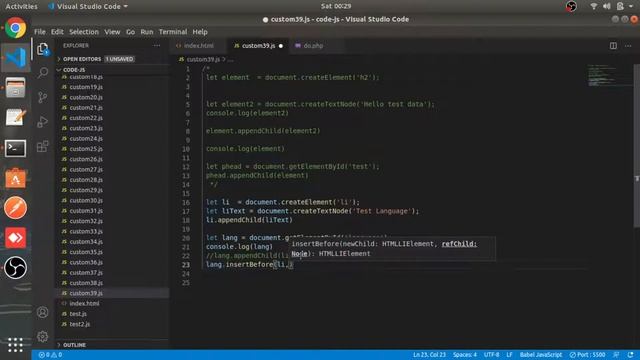Open the Explorer view in activity bar
640x360 pixels.
coord(42,49)
